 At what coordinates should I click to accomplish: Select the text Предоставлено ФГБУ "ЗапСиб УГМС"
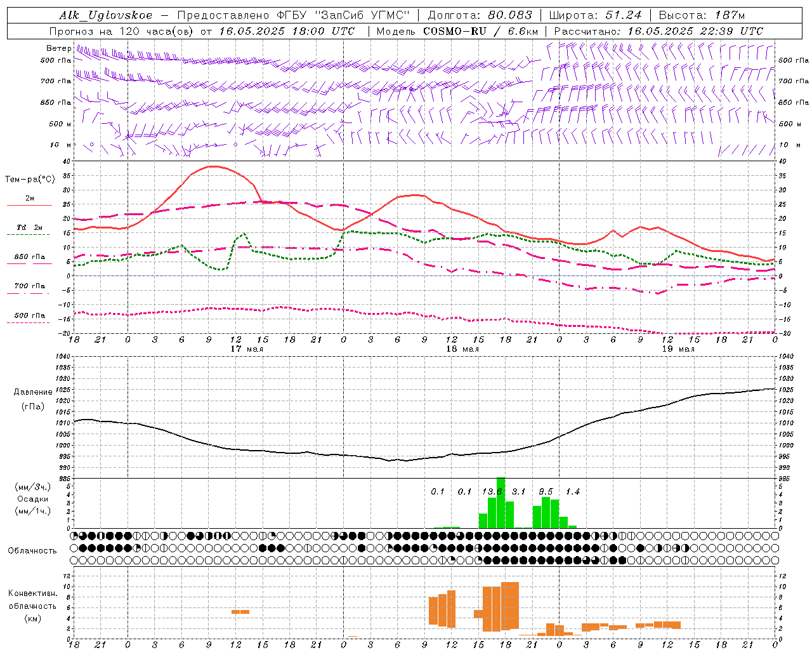(x=293, y=15)
